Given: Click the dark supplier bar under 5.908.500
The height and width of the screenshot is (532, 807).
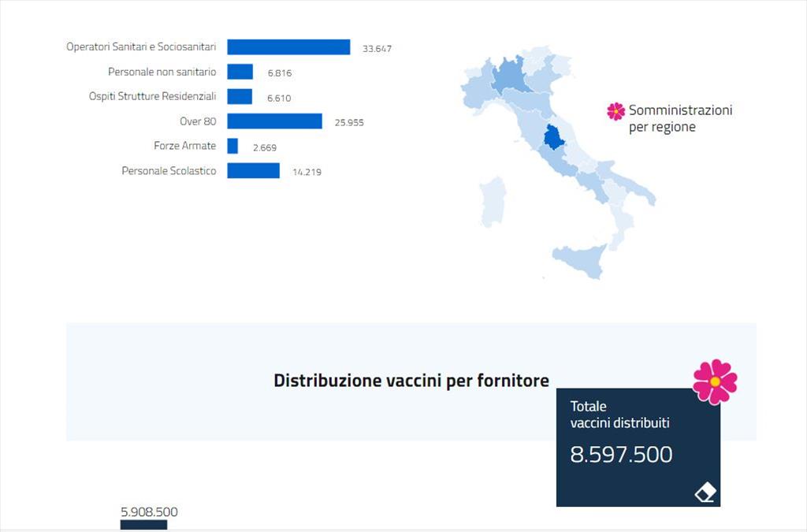Looking at the screenshot, I should pyautogui.click(x=143, y=525).
